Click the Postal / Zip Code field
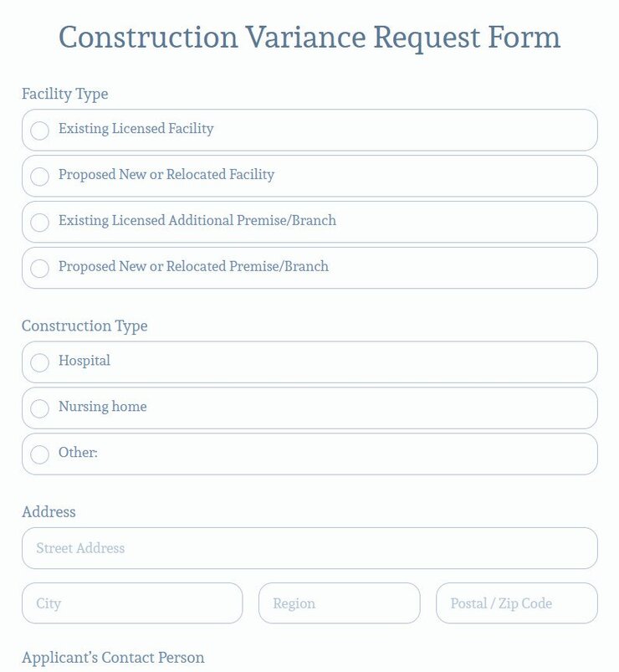The width and height of the screenshot is (619, 672). pyautogui.click(x=516, y=603)
